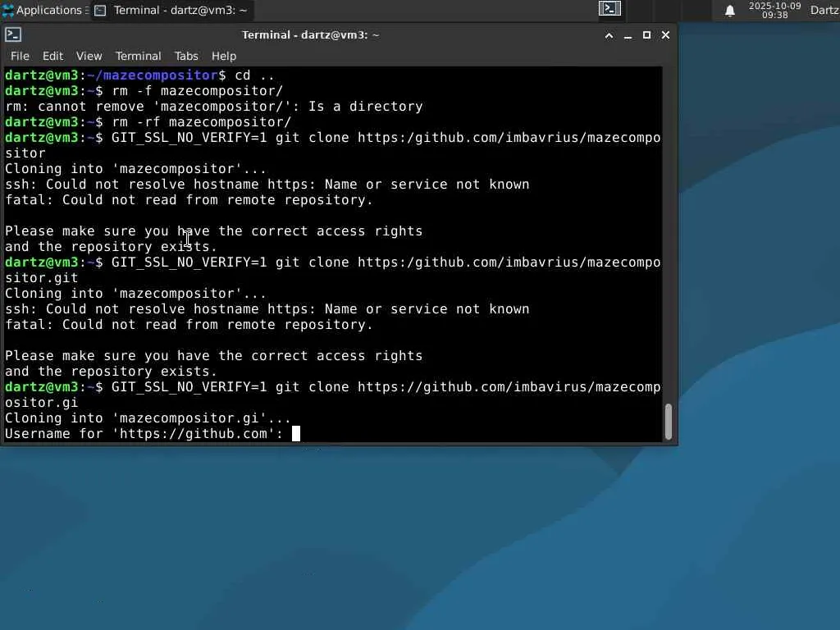Click the Xfce logo icon in the panel
Image resolution: width=840 pixels, height=630 pixels.
(x=8, y=10)
